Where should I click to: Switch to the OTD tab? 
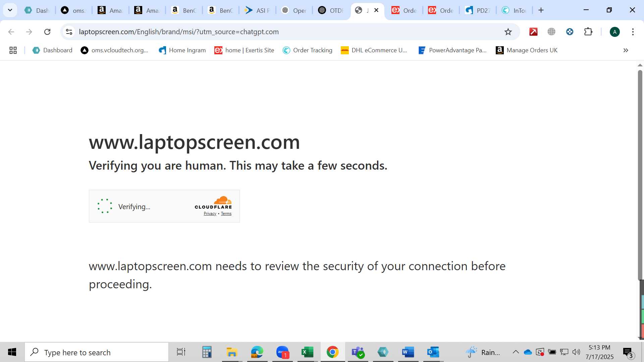[x=330, y=10]
